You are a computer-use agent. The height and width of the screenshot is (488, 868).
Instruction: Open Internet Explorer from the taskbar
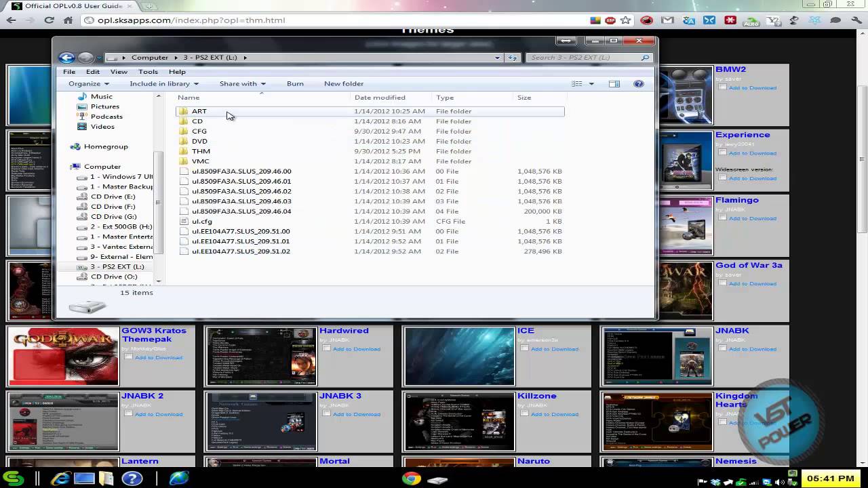[x=60, y=479]
